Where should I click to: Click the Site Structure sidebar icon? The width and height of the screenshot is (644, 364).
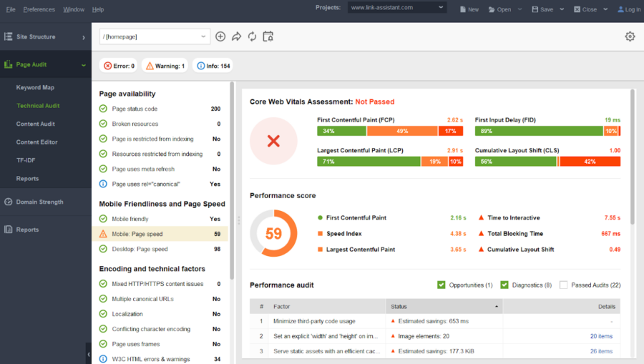point(8,36)
